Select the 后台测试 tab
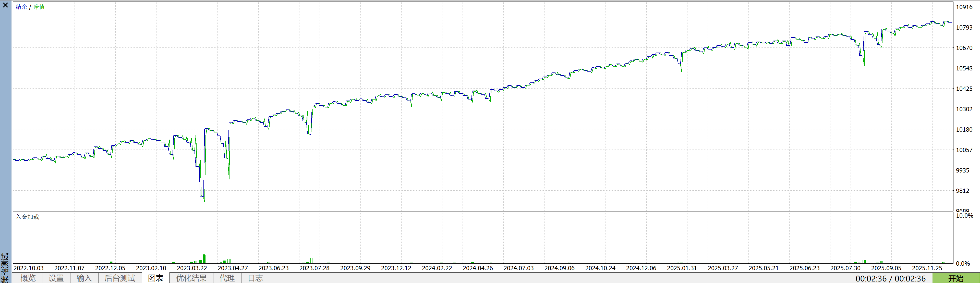This screenshot has height=283, width=980. point(120,278)
